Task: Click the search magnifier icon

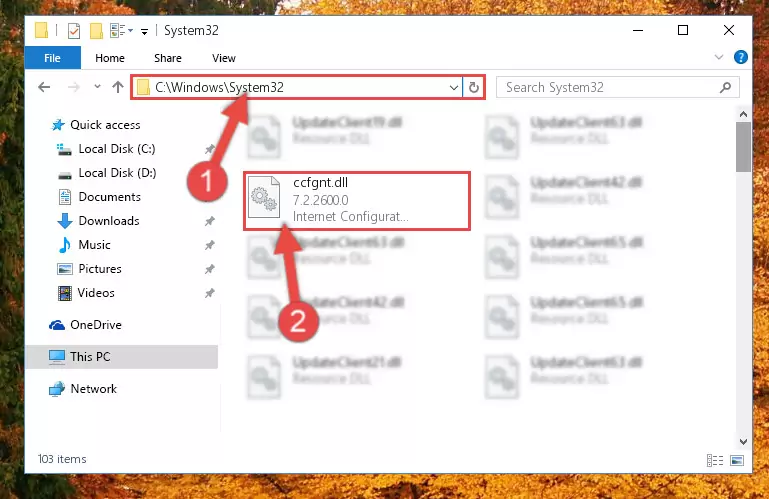Action: (725, 87)
